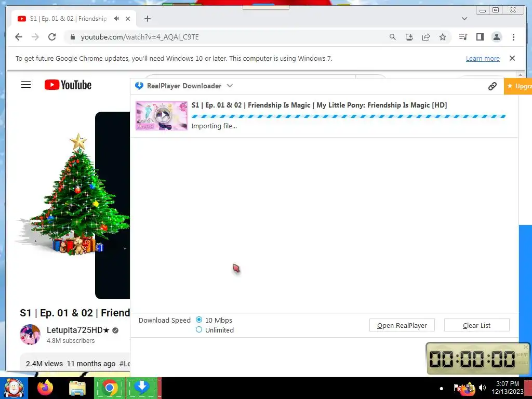Toggle the Chrome side panel
Image resolution: width=532 pixels, height=399 pixels.
point(480,37)
